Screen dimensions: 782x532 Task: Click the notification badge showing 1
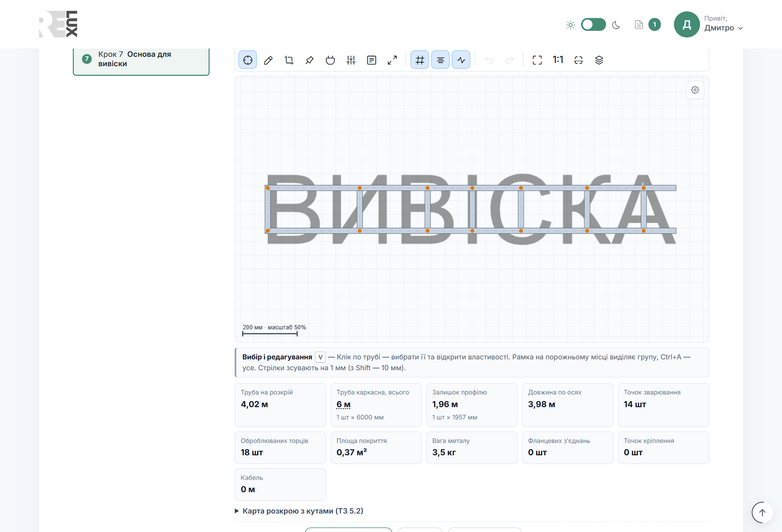655,25
